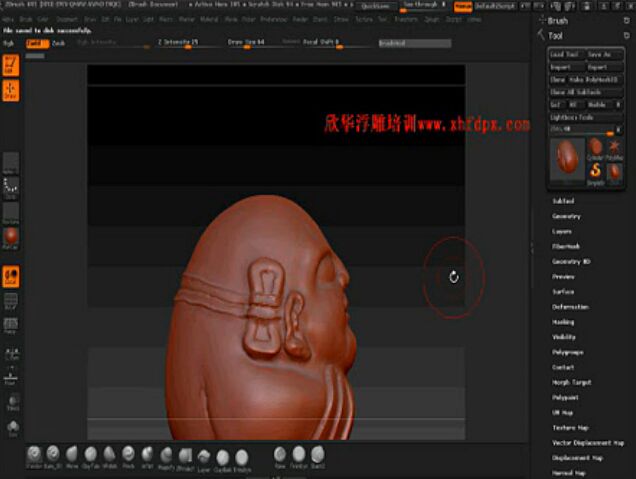Expand the Texture Map section

tap(570, 427)
